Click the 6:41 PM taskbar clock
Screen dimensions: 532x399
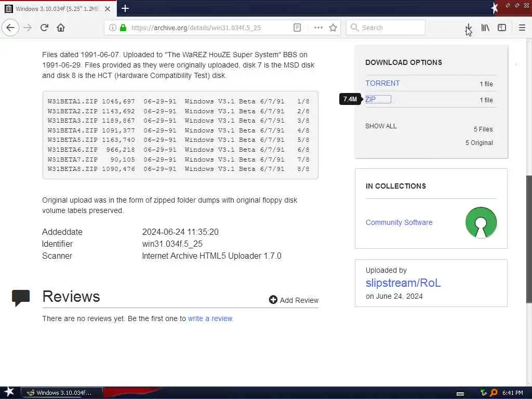(x=513, y=393)
